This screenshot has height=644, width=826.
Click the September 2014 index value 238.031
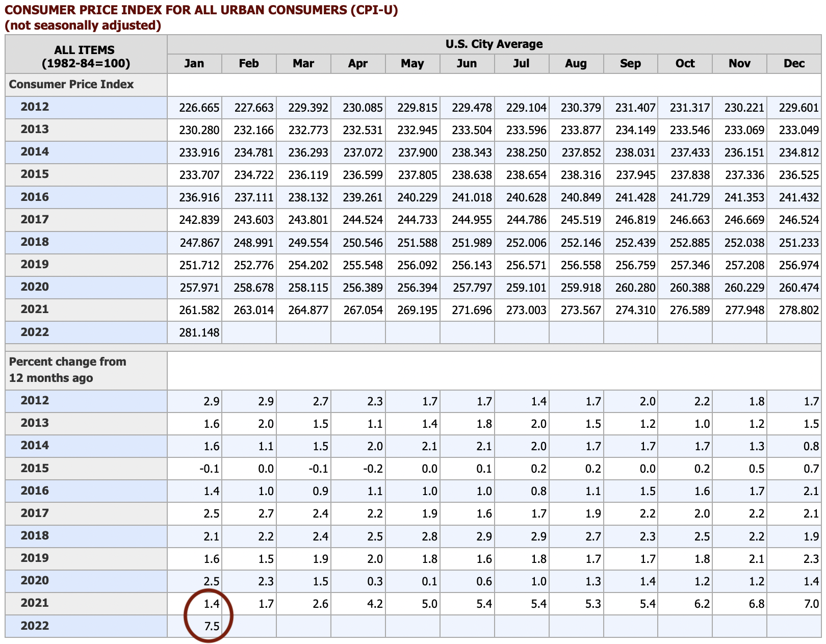coord(635,153)
